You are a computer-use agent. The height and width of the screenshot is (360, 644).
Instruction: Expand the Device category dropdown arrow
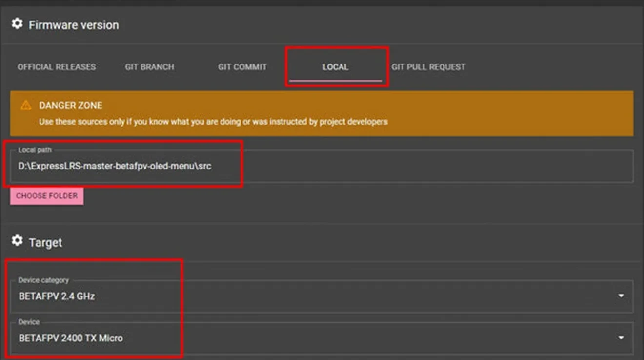click(x=621, y=296)
